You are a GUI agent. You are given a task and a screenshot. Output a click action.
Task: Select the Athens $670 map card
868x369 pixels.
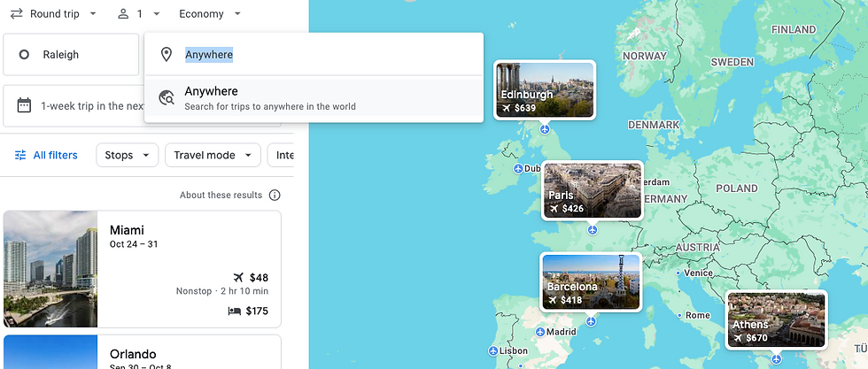click(x=776, y=319)
